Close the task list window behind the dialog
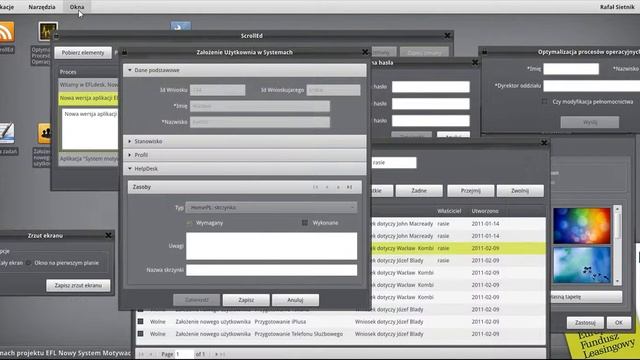640x360 pixels. pos(544,142)
